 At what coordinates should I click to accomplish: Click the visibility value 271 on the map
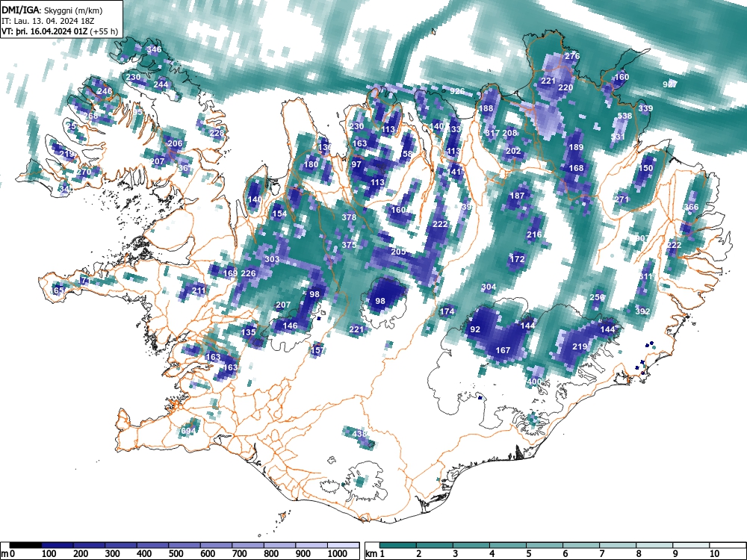pyautogui.click(x=622, y=199)
